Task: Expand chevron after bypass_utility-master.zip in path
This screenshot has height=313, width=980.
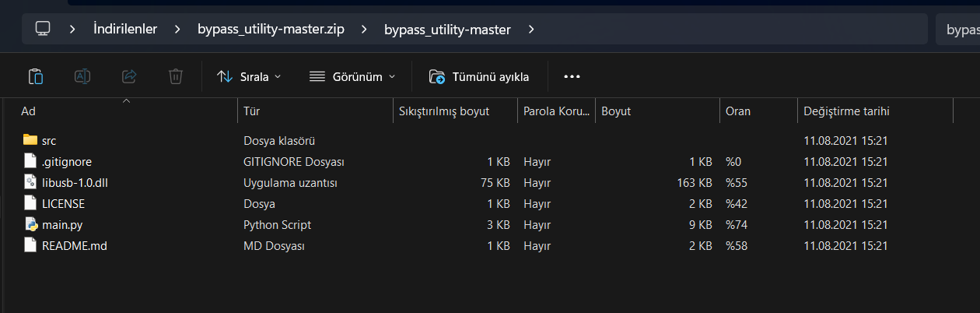Action: 363,30
